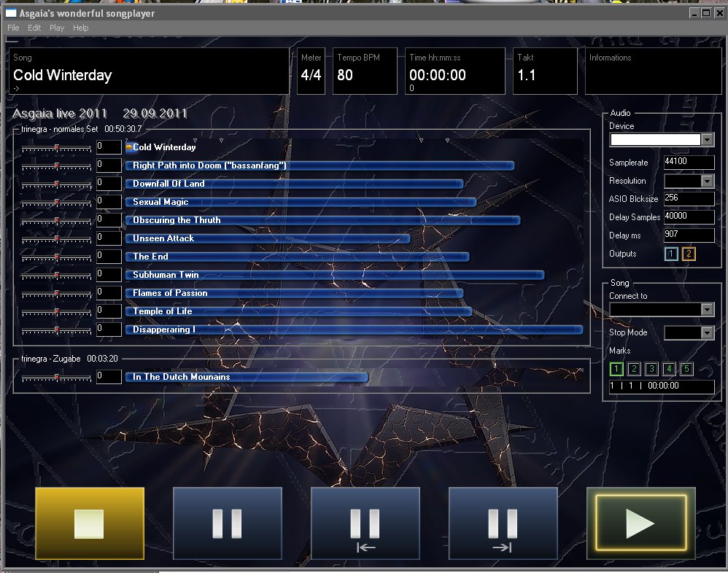The height and width of the screenshot is (573, 728).
Task: Open the File menu
Action: 13,28
